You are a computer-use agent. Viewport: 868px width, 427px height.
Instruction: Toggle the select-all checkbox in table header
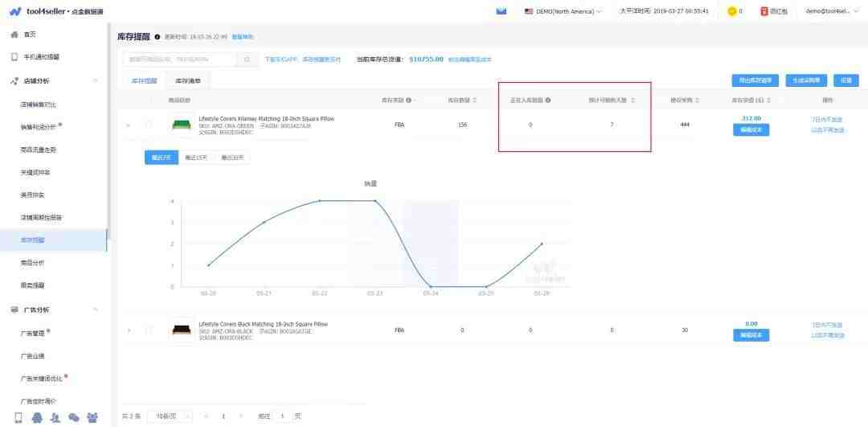click(x=149, y=101)
